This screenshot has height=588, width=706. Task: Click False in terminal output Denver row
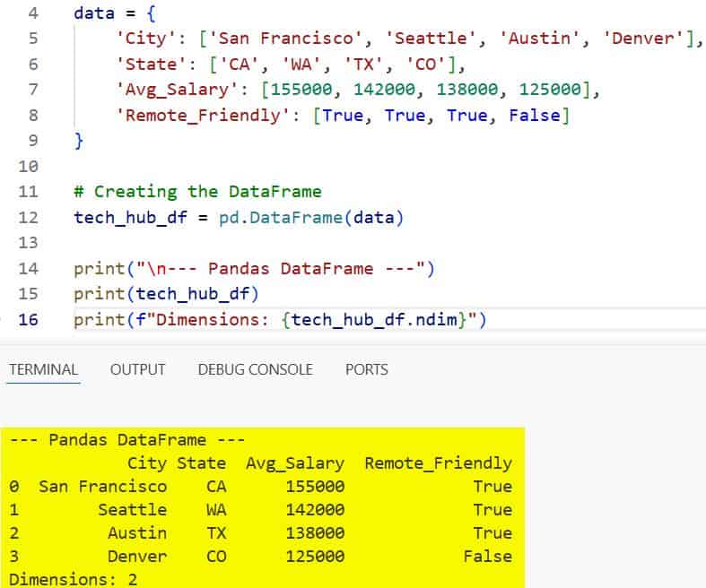[x=488, y=557]
